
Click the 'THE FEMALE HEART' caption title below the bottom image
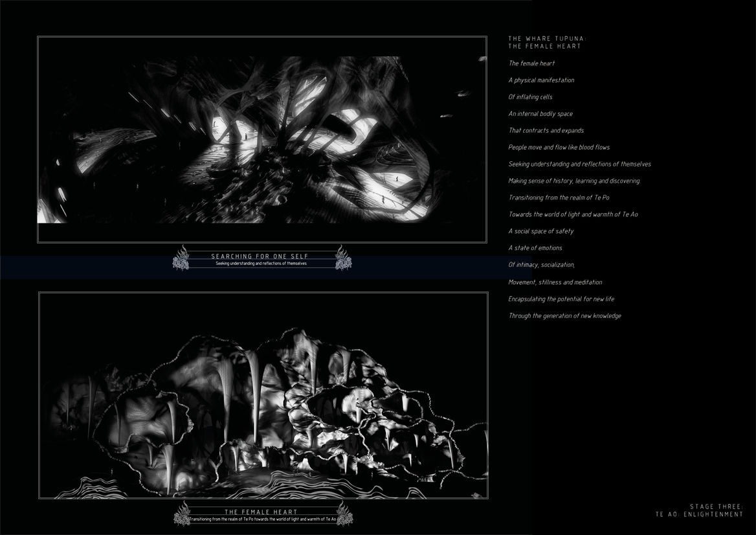click(261, 512)
